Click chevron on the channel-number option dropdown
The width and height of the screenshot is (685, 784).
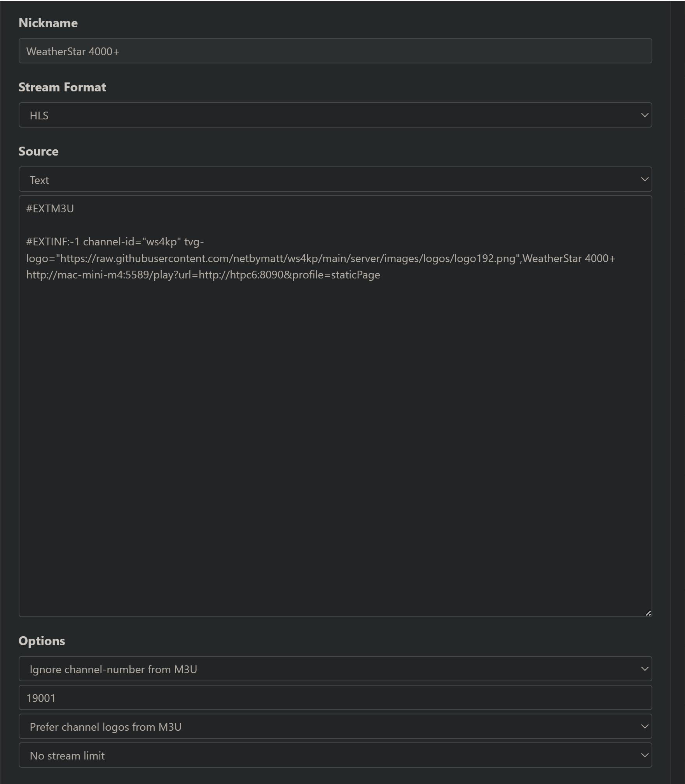click(644, 669)
